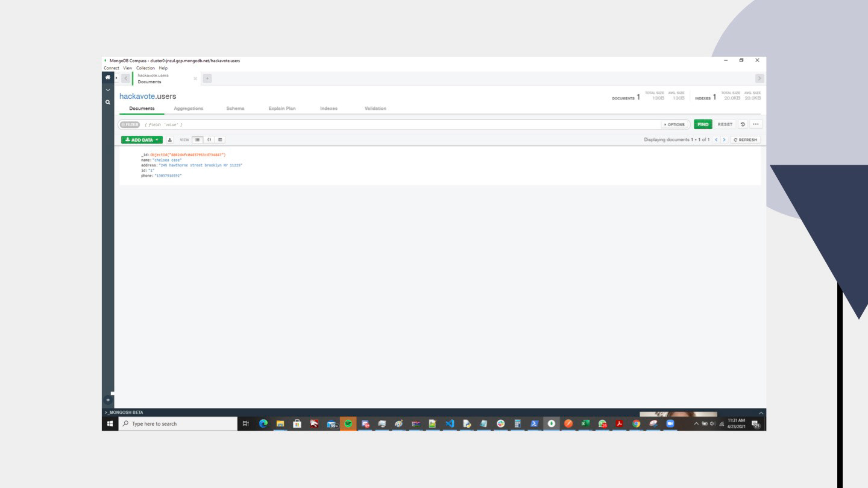The width and height of the screenshot is (868, 488).
Task: Collapse sidebar using the downward chevron
Action: [x=108, y=90]
